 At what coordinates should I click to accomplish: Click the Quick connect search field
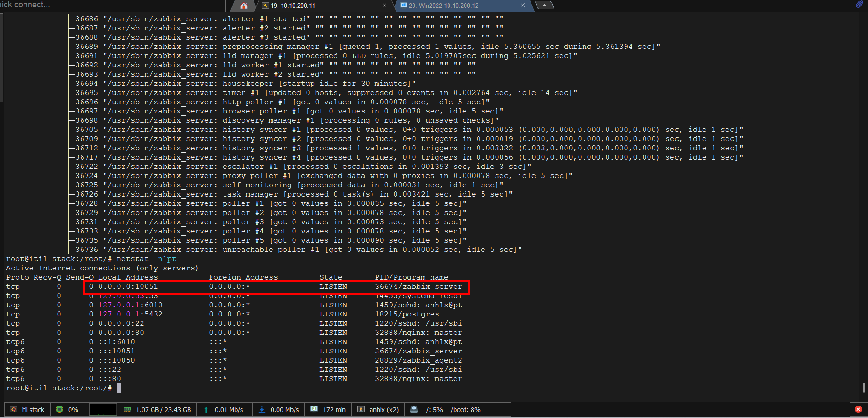(x=111, y=5)
